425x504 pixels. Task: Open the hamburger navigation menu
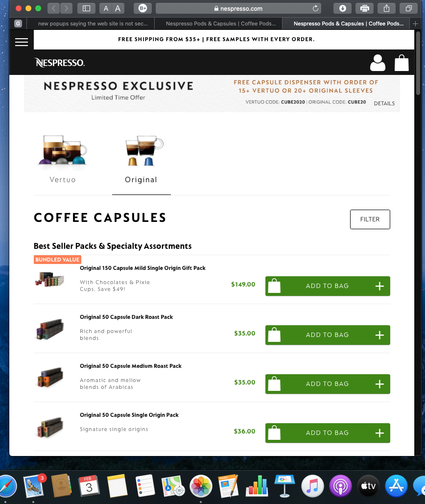pyautogui.click(x=22, y=42)
